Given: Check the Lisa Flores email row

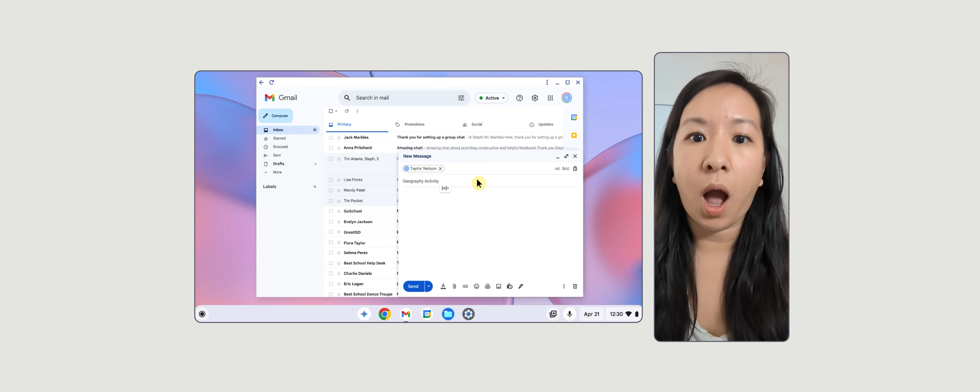Looking at the screenshot, I should [331, 180].
